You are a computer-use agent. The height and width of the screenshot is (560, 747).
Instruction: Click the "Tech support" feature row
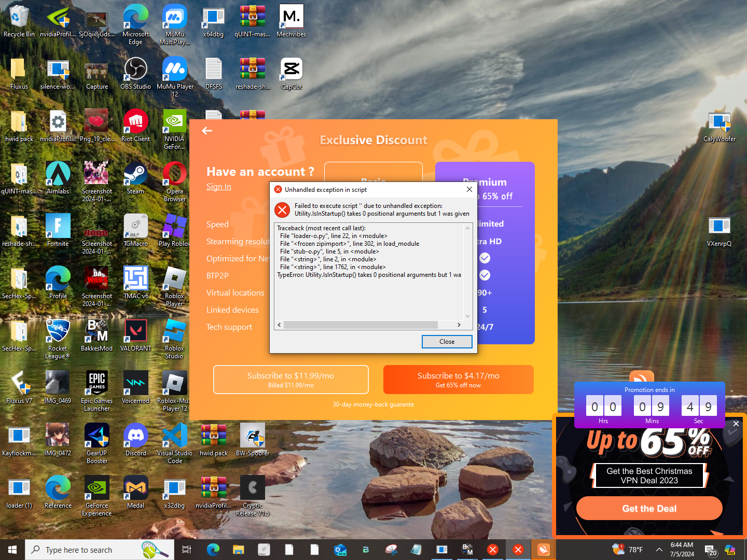pyautogui.click(x=229, y=327)
